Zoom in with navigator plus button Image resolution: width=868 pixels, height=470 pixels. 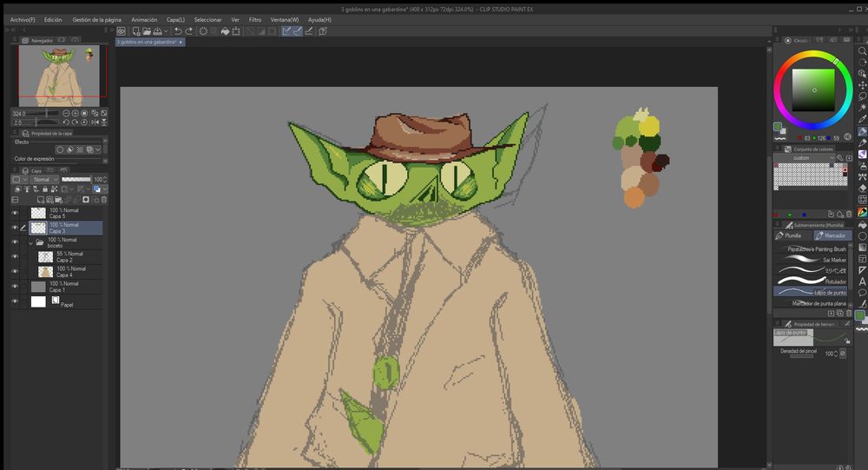(x=76, y=113)
